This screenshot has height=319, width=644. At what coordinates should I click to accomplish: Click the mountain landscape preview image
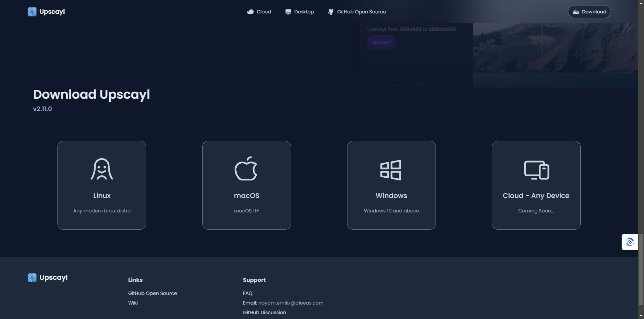[x=556, y=55]
